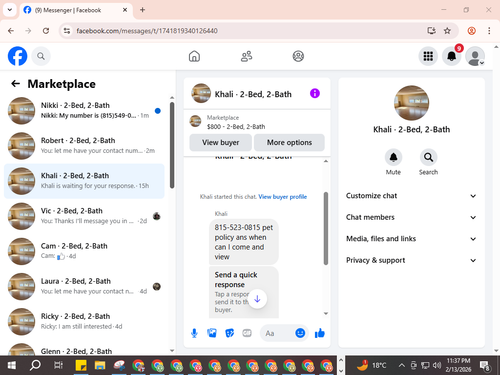
Task: Click More options button
Action: [x=289, y=143]
